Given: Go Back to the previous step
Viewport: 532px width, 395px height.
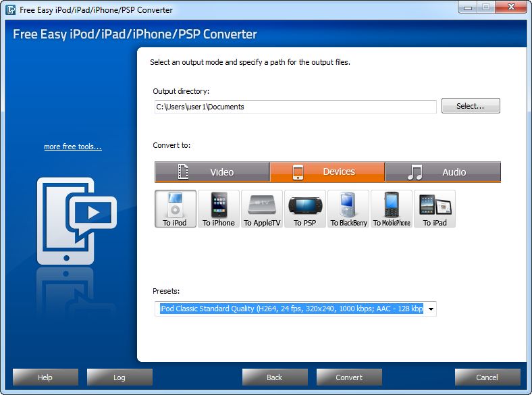Looking at the screenshot, I should (x=275, y=377).
